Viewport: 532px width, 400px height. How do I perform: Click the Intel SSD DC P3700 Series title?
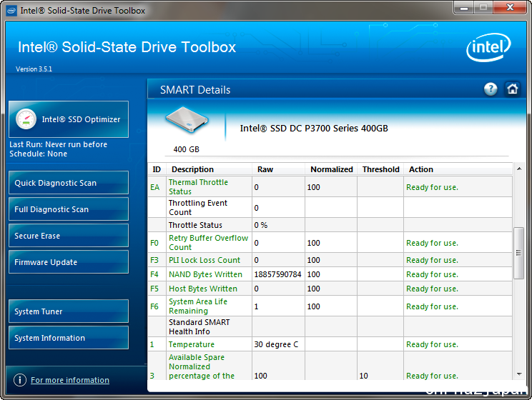tap(314, 128)
